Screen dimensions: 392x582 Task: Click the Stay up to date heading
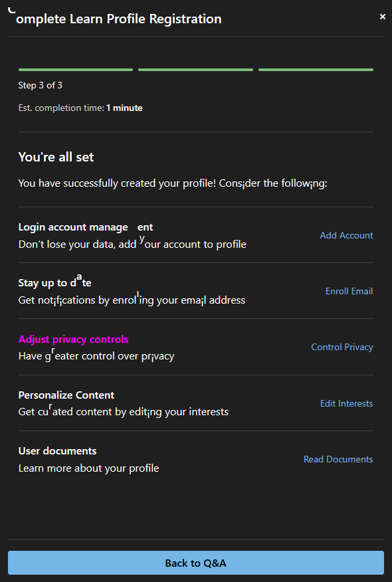(54, 282)
